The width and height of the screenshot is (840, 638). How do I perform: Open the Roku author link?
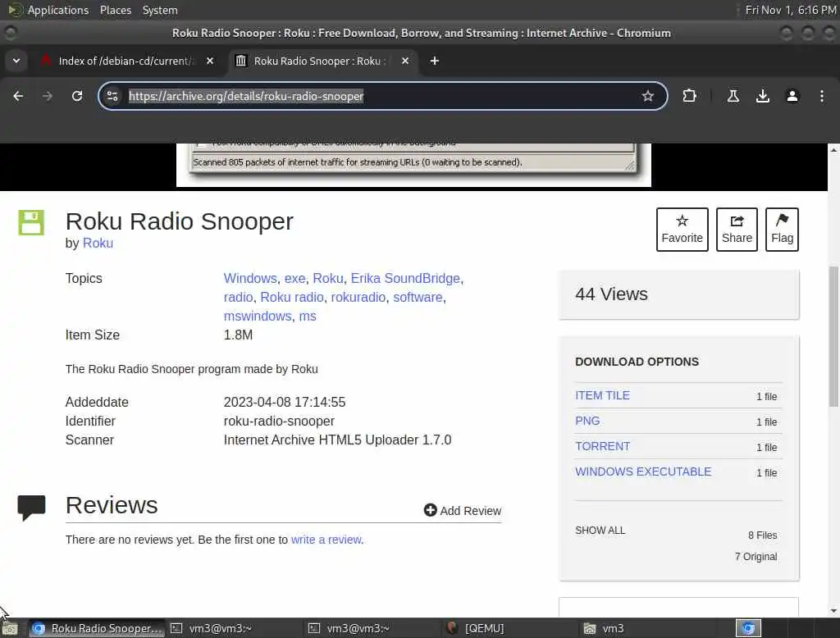pos(98,244)
